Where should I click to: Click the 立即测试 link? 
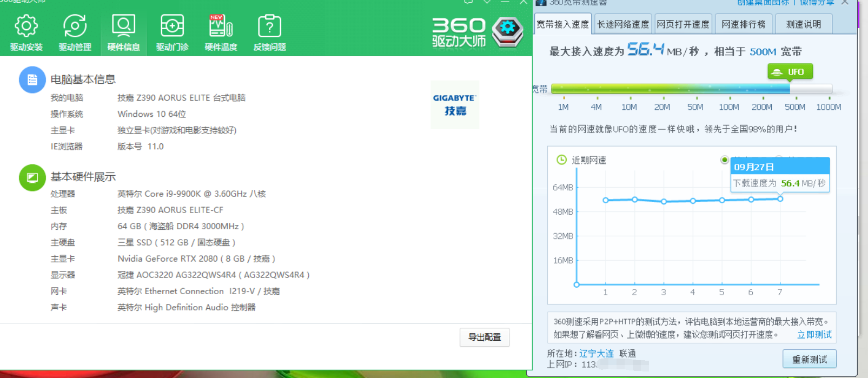tap(814, 335)
